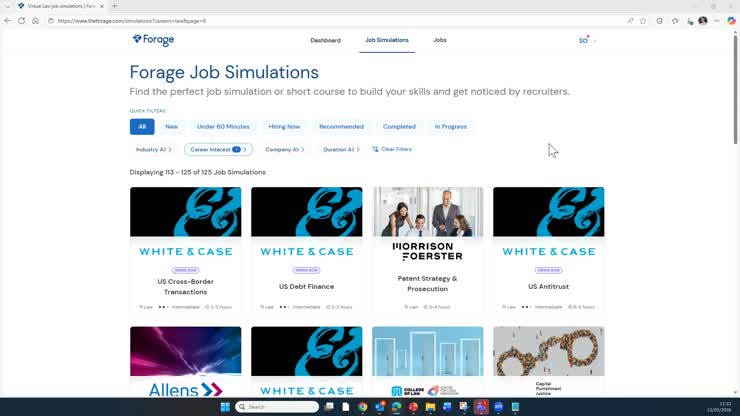This screenshot has width=740, height=416.
Task: Open the Allens simulation card image
Action: 185,351
